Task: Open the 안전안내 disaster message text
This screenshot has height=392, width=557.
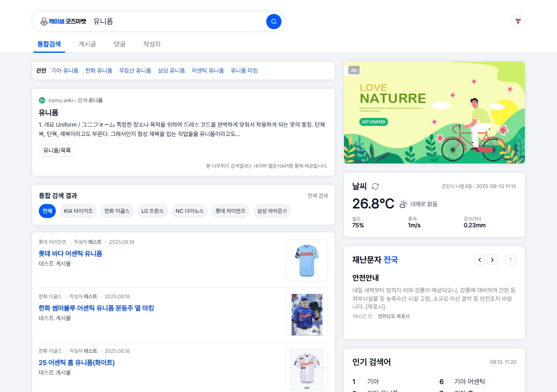Action: (x=434, y=298)
